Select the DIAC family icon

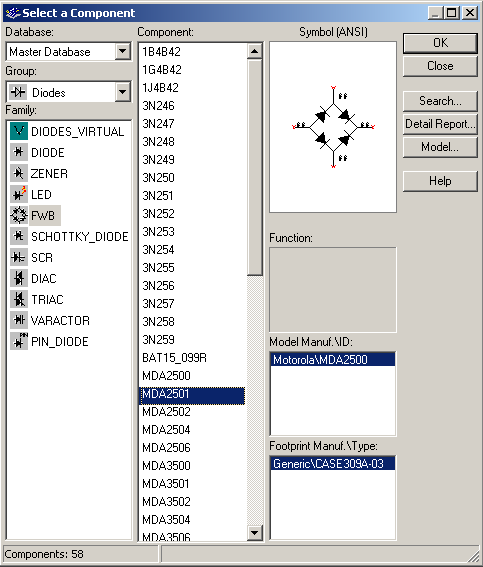pyautogui.click(x=19, y=278)
